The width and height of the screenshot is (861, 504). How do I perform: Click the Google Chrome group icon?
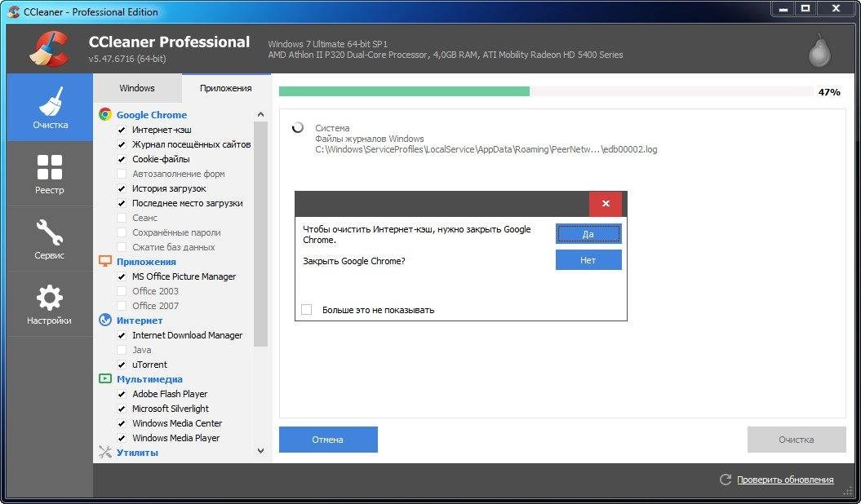pyautogui.click(x=105, y=114)
